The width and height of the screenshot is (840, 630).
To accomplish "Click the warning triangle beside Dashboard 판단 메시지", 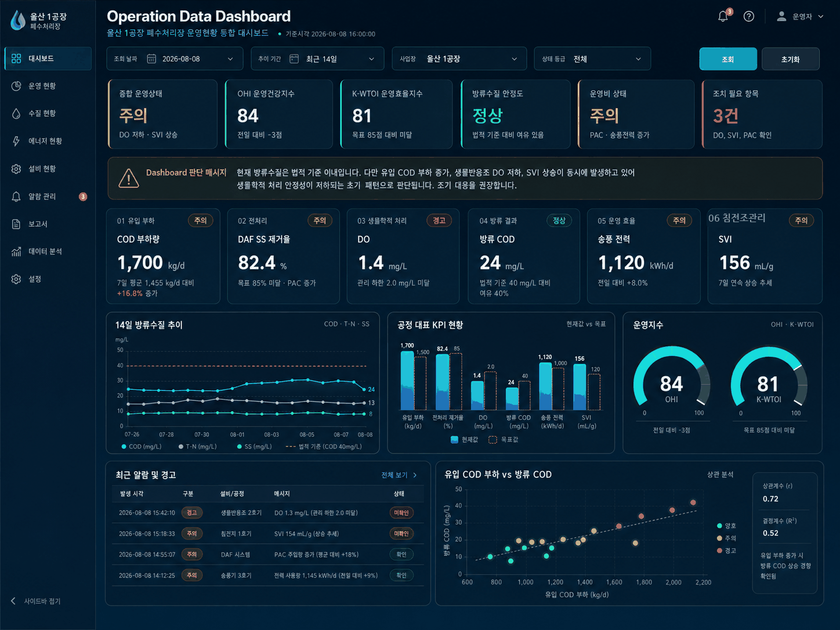I will [128, 178].
